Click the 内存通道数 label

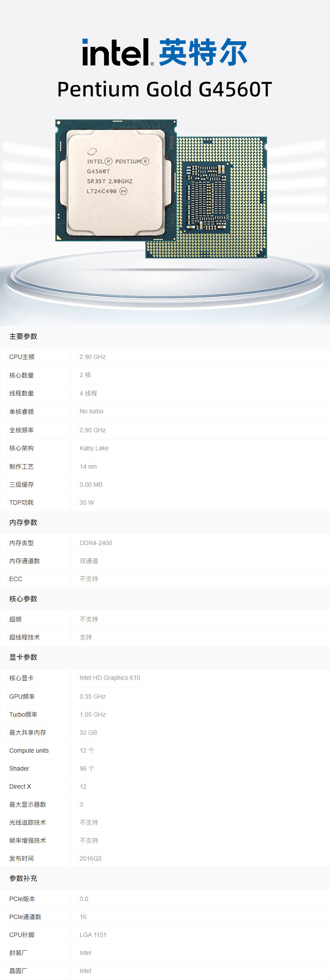pos(25,561)
